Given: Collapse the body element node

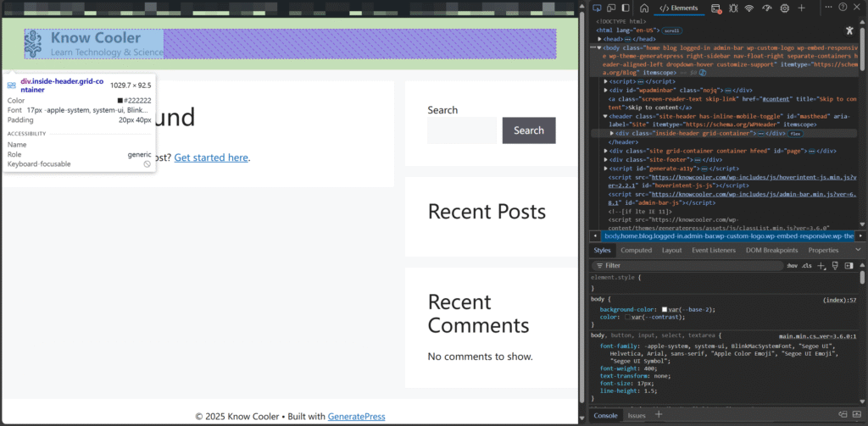Looking at the screenshot, I should (599, 47).
